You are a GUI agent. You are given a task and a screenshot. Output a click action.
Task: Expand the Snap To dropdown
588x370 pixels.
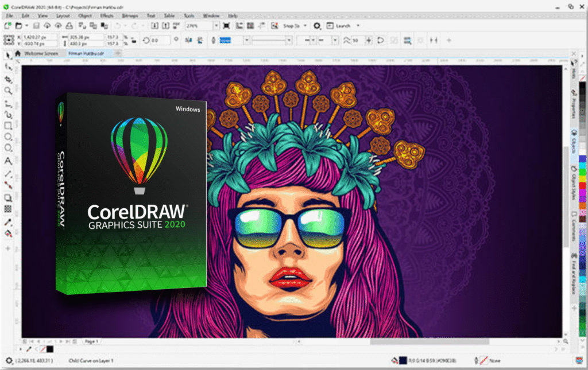tap(305, 25)
